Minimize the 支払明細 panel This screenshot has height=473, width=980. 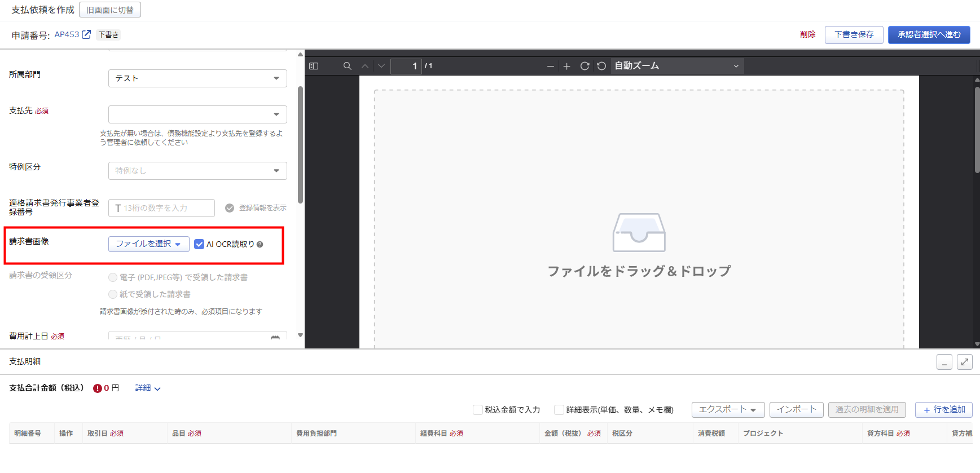944,362
